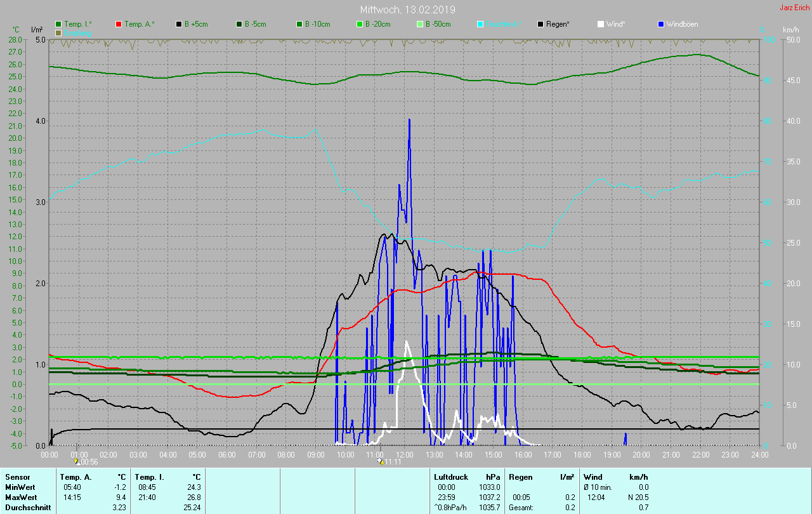Select the Temp. A. header in statistics table

point(75,477)
